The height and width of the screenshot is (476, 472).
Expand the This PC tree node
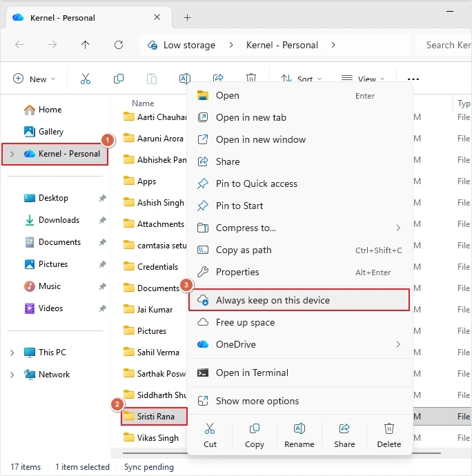coord(12,353)
